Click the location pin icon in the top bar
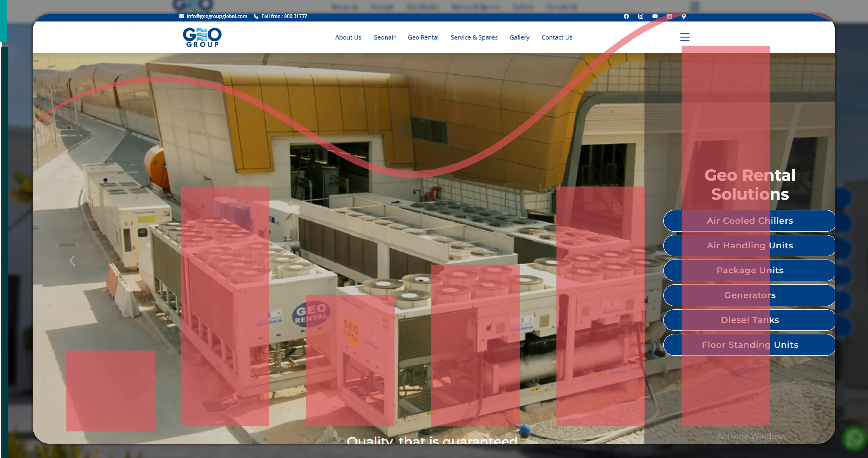 pos(683,16)
